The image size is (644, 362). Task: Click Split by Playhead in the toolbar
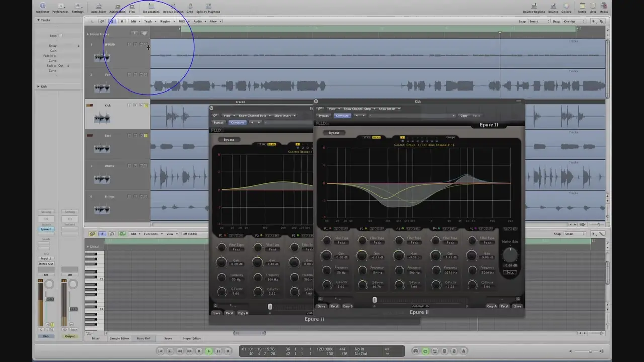click(208, 8)
